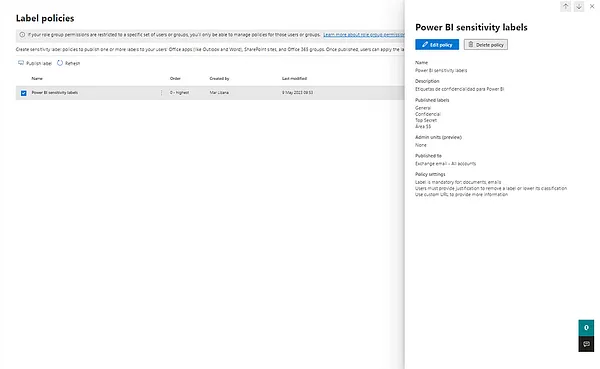Click the info icon in the banner
The image size is (600, 369).
point(22,35)
